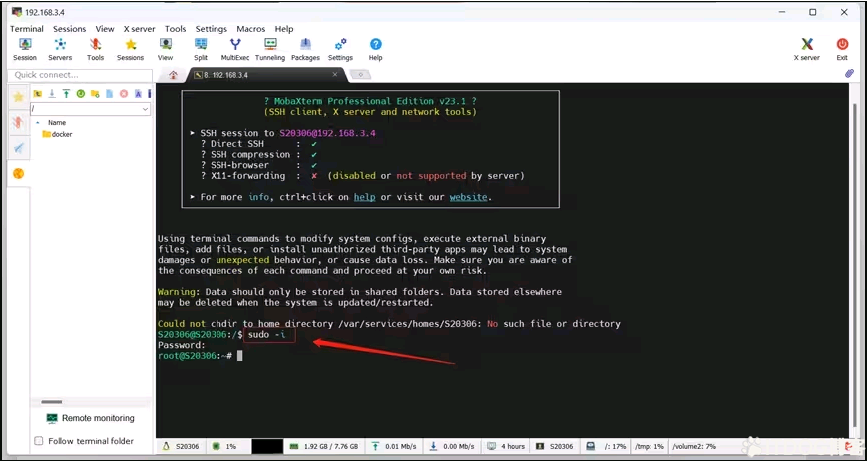Click the Name column header
Viewport: 868px width, 461px height.
click(57, 123)
